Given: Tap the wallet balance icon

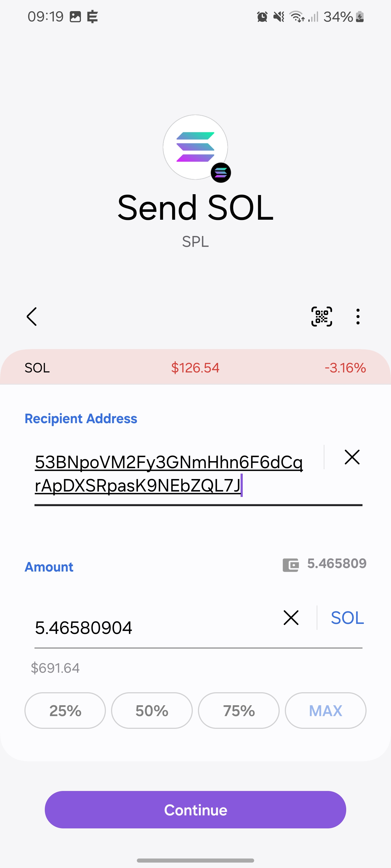Looking at the screenshot, I should [x=291, y=564].
